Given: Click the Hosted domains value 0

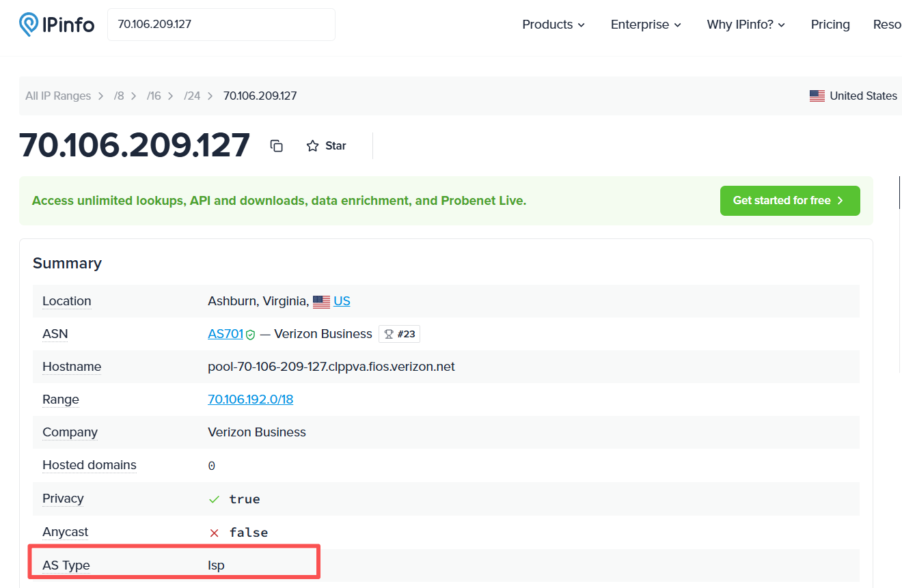Looking at the screenshot, I should point(212,466).
